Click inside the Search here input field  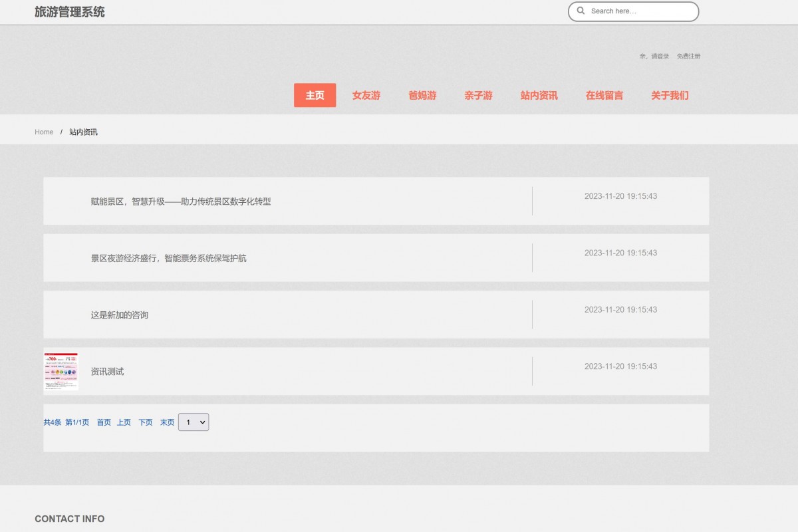(638, 11)
